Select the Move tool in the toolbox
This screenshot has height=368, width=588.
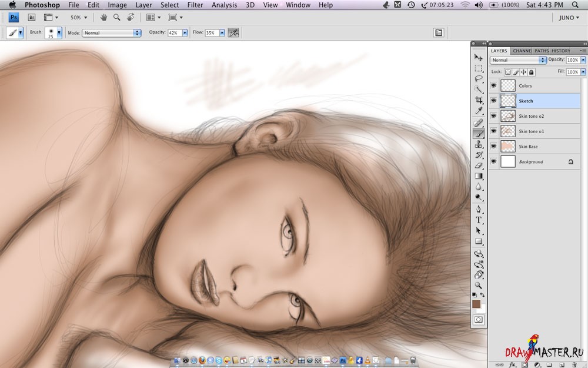tap(479, 58)
